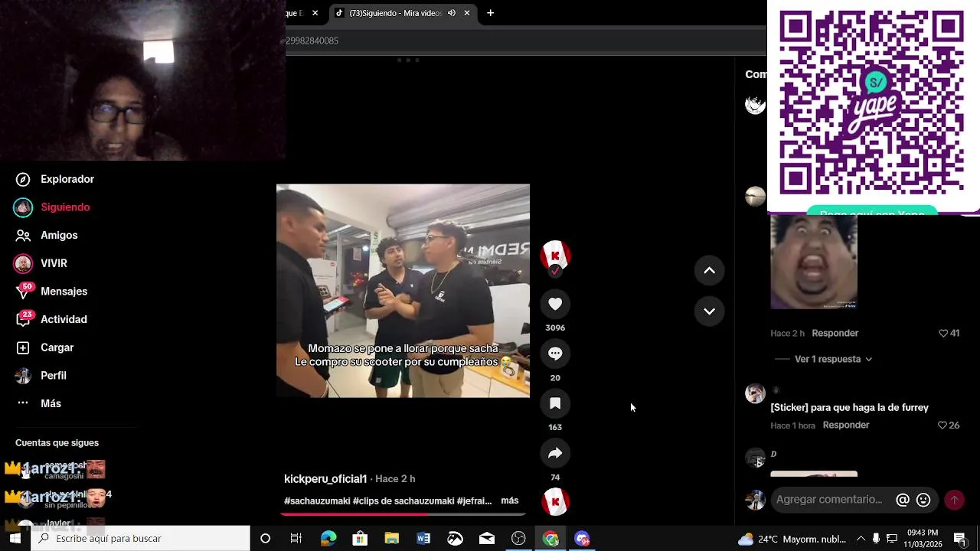Click the Amigos people icon
This screenshot has height=551, width=980.
coord(24,235)
